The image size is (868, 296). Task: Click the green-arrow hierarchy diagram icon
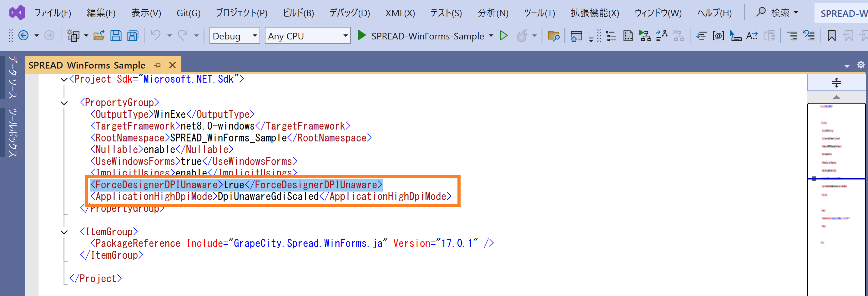coord(645,36)
